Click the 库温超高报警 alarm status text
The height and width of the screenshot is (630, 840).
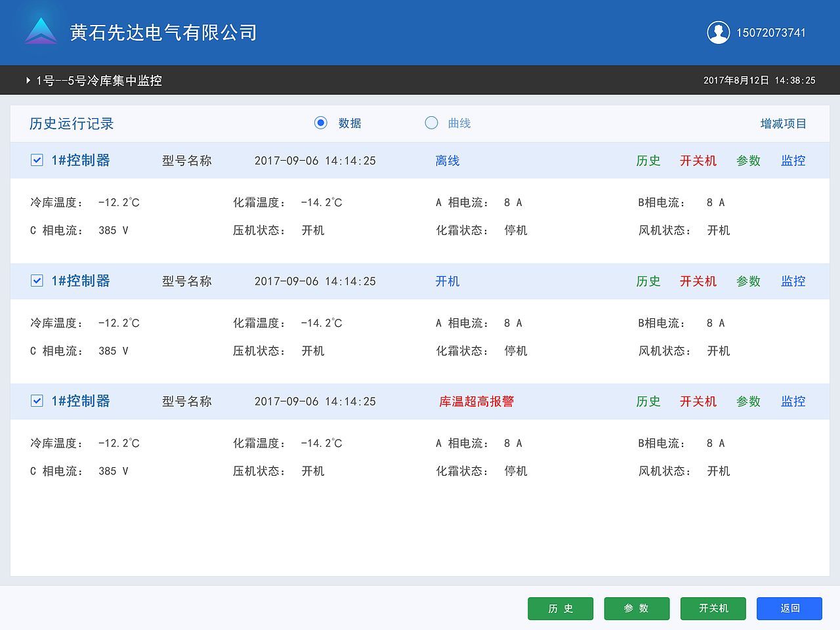point(476,400)
